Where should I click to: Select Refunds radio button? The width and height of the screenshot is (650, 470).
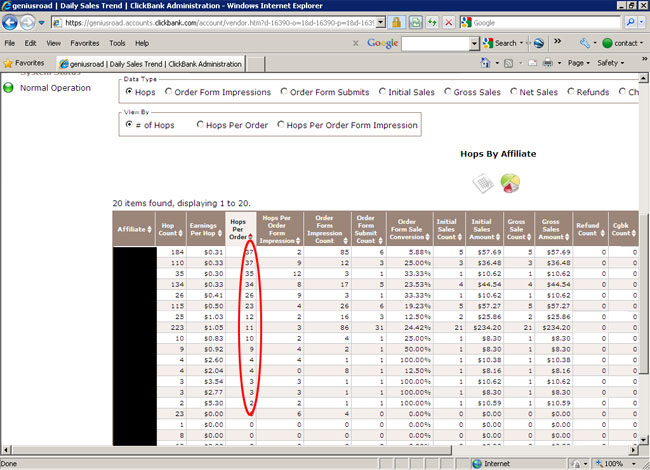[571, 92]
